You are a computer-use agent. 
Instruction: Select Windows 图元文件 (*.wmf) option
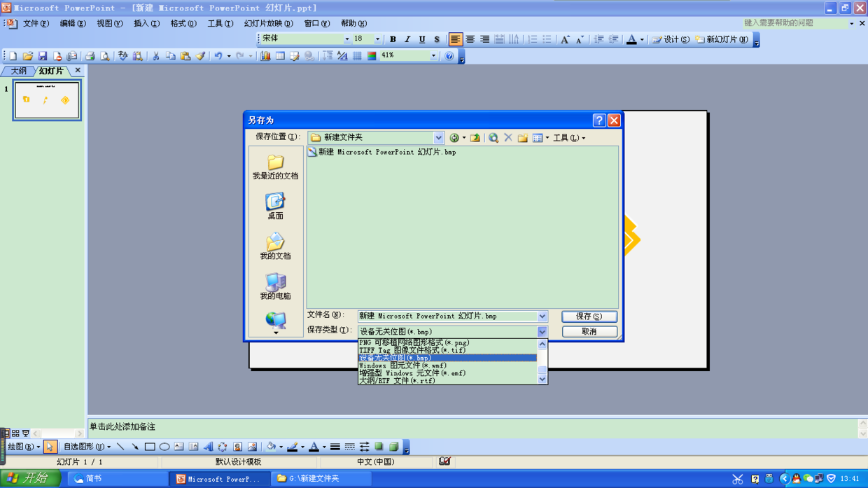[x=447, y=365]
